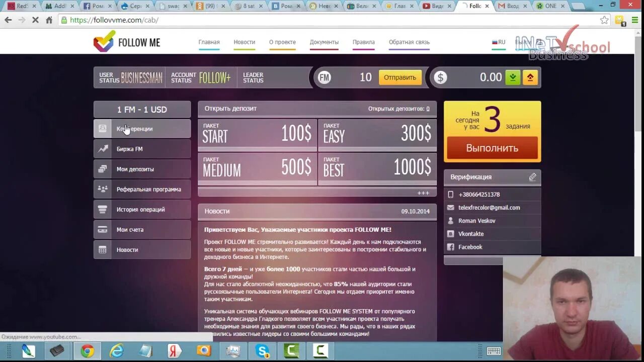
Task: Click the Реферальная программа group icon
Action: pyautogui.click(x=102, y=189)
